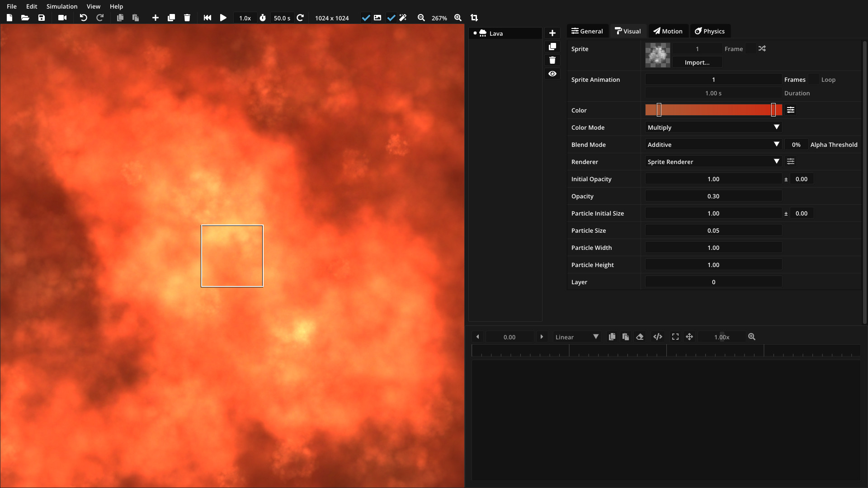868x488 pixels.
Task: Open the Blend Mode Additive dropdown
Action: [713, 145]
